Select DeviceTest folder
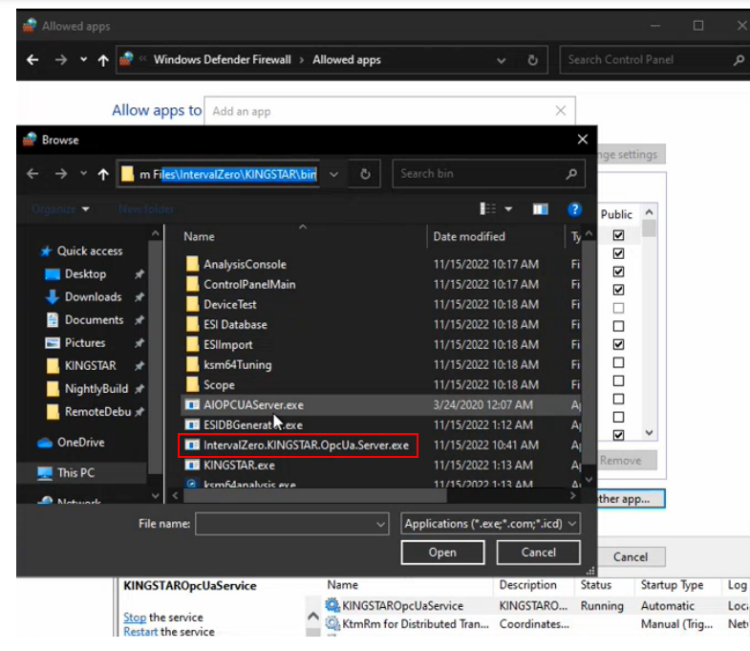The width and height of the screenshot is (750, 651). 230,304
